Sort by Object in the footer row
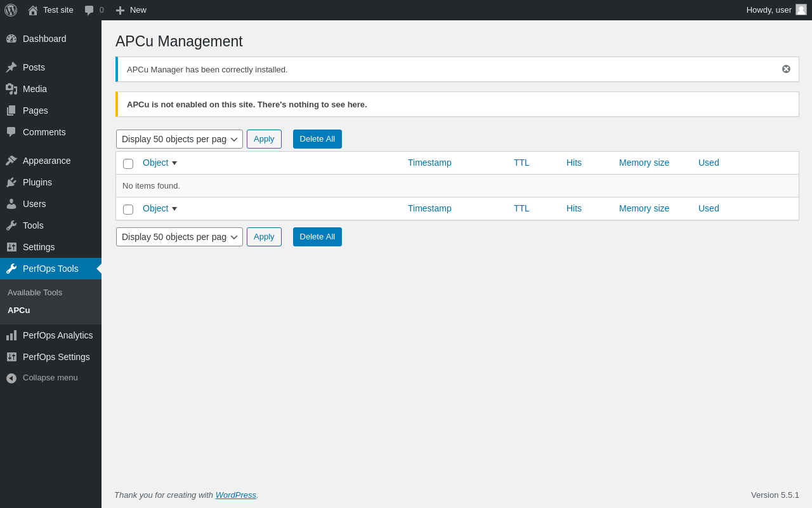 pyautogui.click(x=160, y=208)
